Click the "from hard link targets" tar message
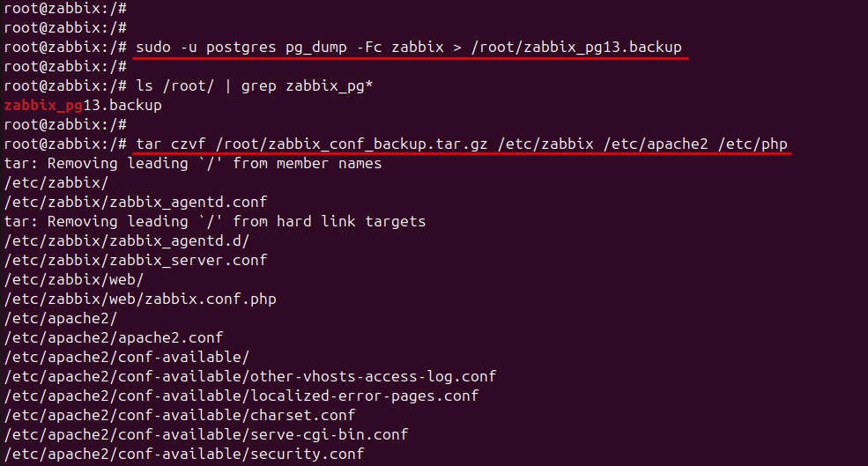Image resolution: width=868 pixels, height=466 pixels. pyautogui.click(x=329, y=221)
